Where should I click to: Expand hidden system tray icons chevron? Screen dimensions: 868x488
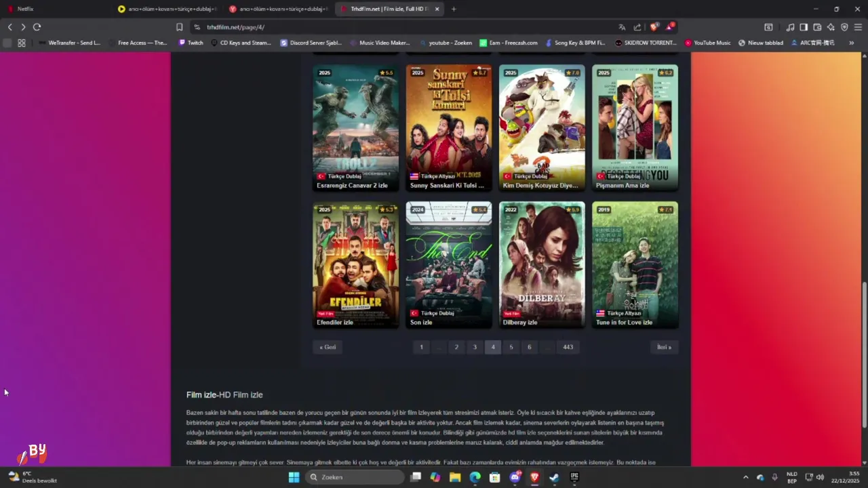(x=746, y=477)
